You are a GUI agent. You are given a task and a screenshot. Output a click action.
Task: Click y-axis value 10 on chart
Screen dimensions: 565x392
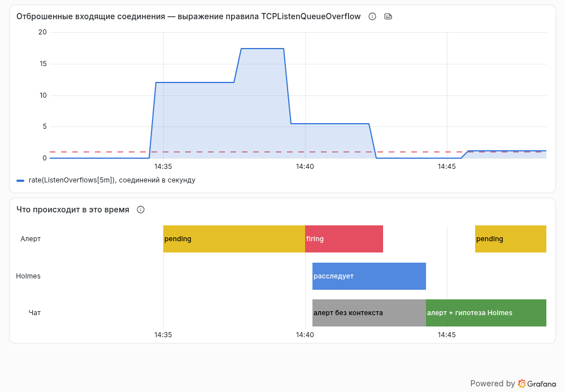[44, 95]
